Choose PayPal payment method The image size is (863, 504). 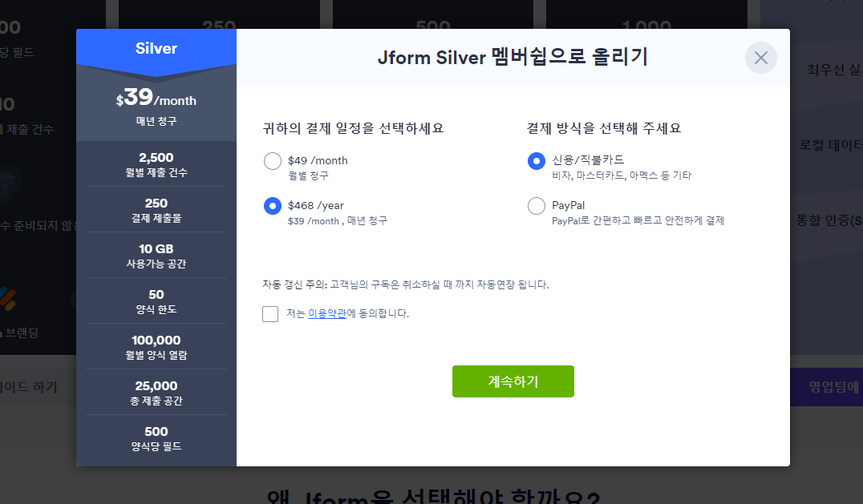coord(537,206)
